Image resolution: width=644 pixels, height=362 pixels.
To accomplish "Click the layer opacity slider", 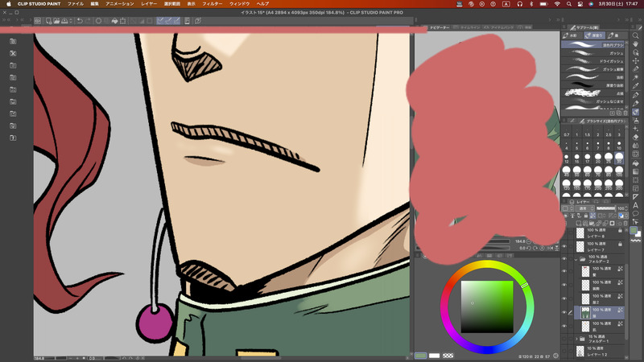I will 605,208.
